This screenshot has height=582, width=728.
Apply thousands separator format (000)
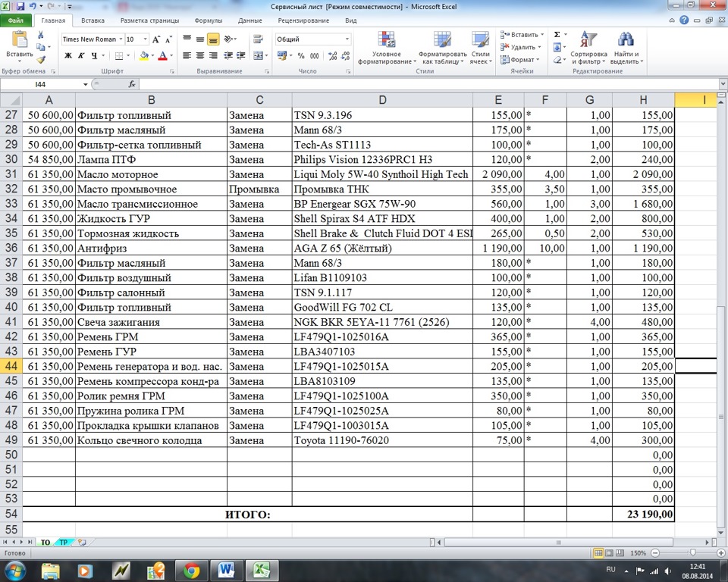point(314,55)
